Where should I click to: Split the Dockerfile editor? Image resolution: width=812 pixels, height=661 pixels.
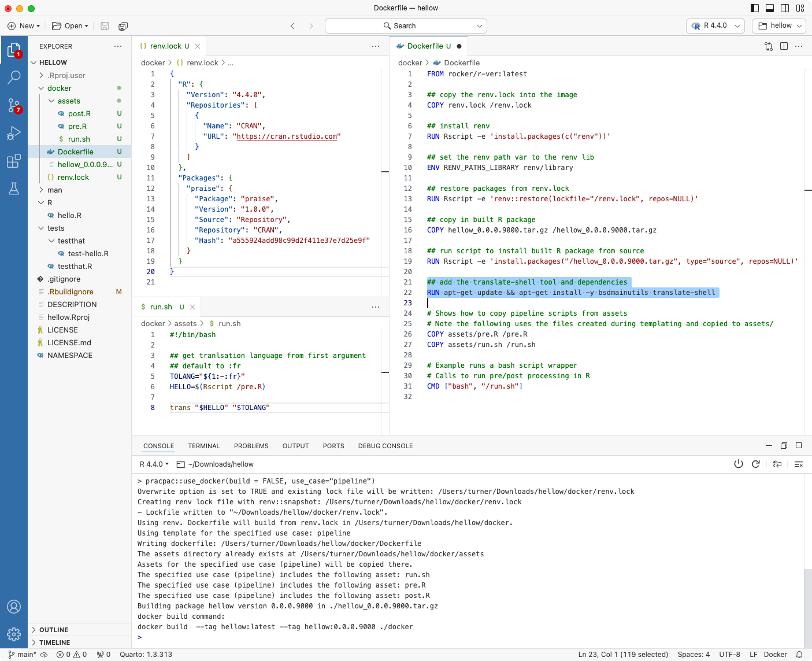(x=783, y=46)
